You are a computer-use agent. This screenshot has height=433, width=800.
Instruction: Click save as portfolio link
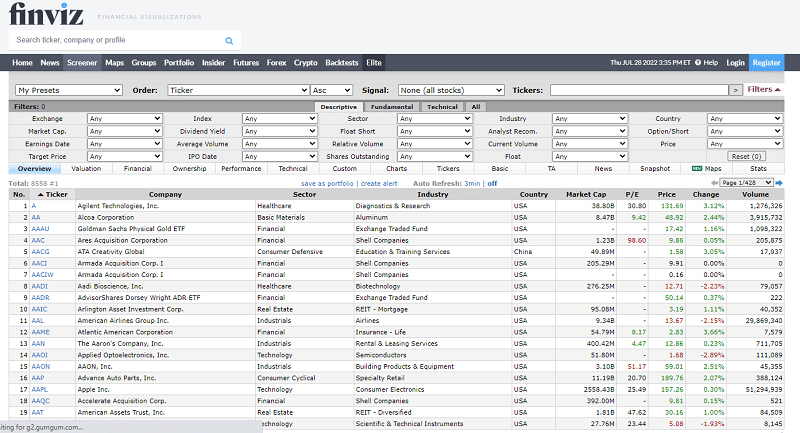coord(327,183)
